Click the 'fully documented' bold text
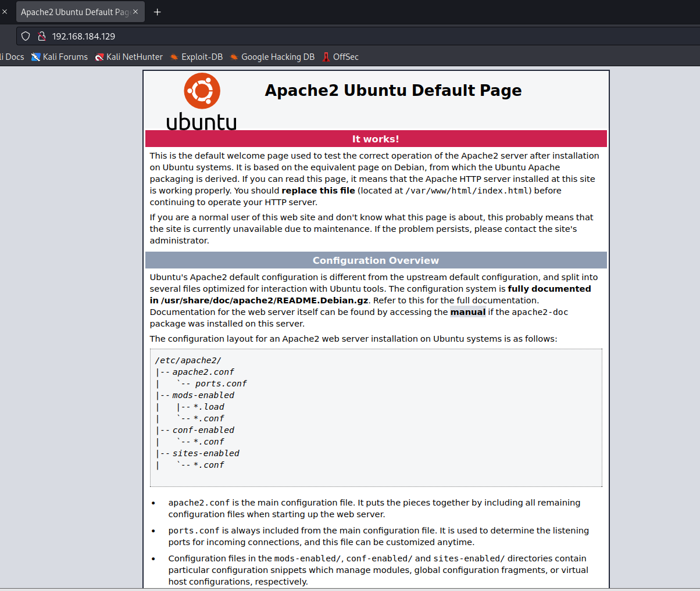The width and height of the screenshot is (700, 591). [549, 289]
